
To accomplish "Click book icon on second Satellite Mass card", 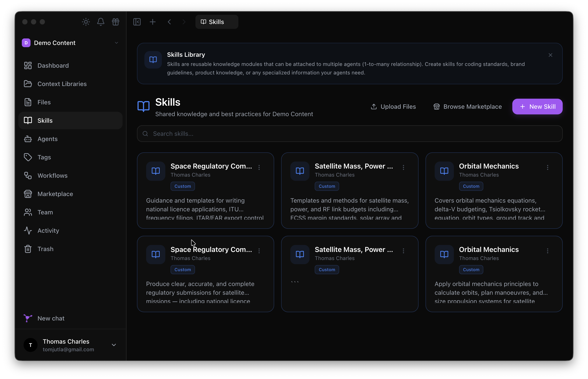I will (x=300, y=255).
